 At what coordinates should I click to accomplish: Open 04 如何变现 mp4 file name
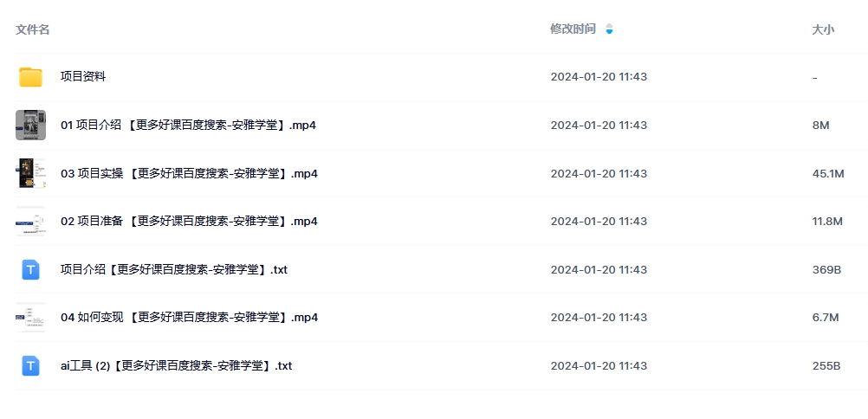190,318
